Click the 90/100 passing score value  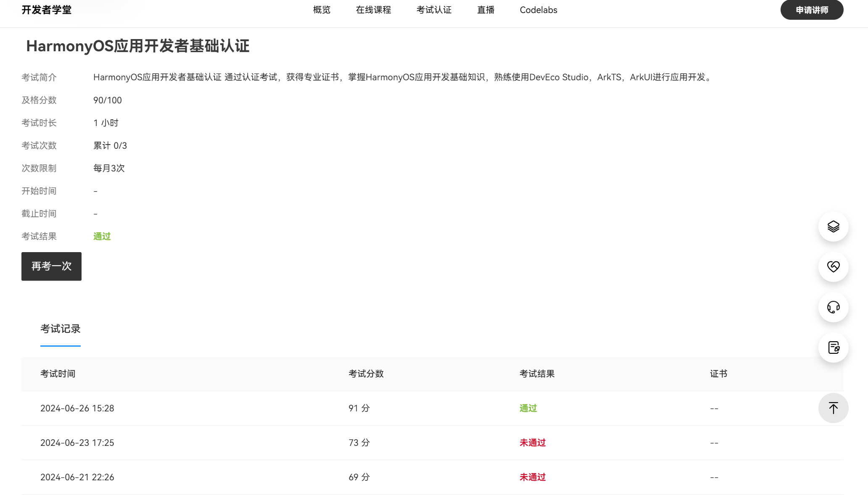click(108, 100)
